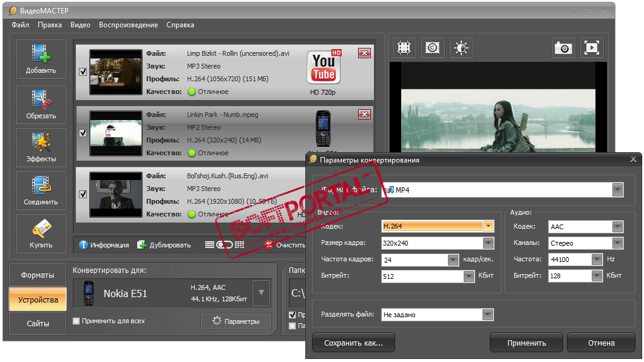Image resolution: width=644 pixels, height=362 pixels.
Task: Click file name Linkin Park - Numb.mpeg
Action: click(223, 115)
